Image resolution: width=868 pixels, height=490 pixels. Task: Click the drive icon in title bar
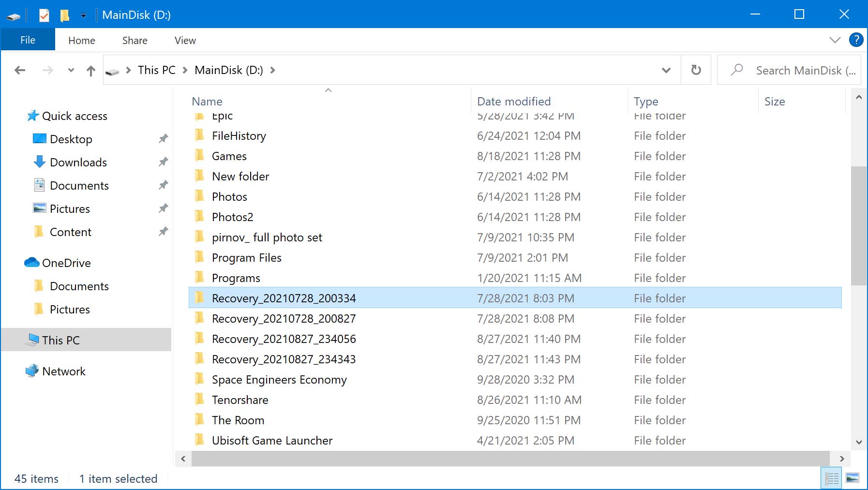(14, 16)
